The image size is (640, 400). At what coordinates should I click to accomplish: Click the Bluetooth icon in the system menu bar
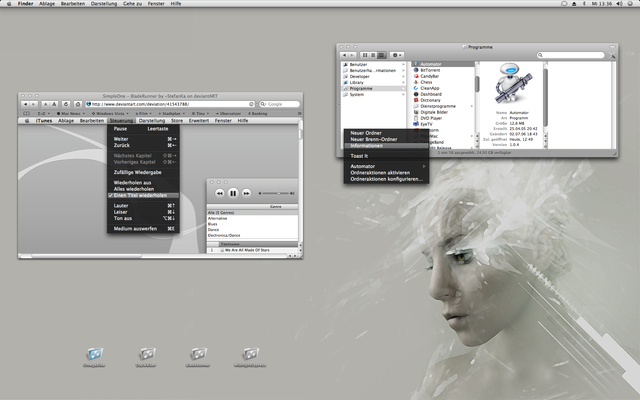tap(584, 4)
